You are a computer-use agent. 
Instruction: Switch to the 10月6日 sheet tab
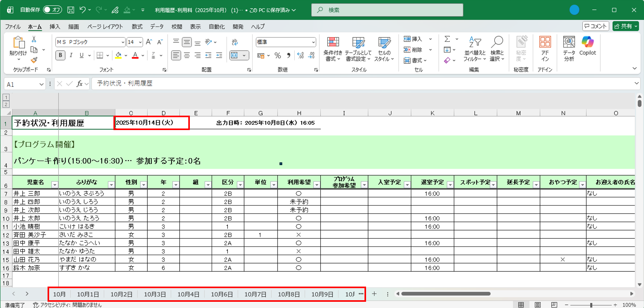click(x=221, y=294)
